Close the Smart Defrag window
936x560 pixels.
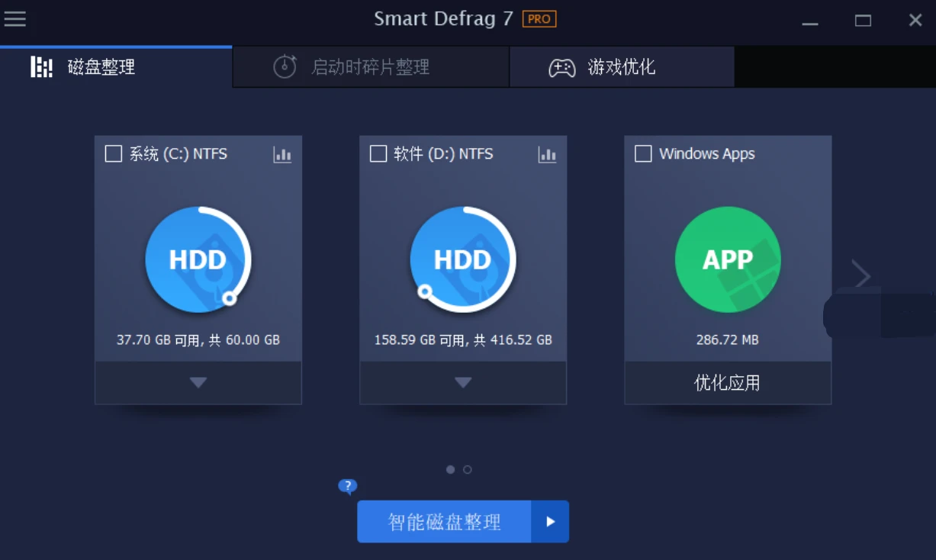[x=915, y=21]
